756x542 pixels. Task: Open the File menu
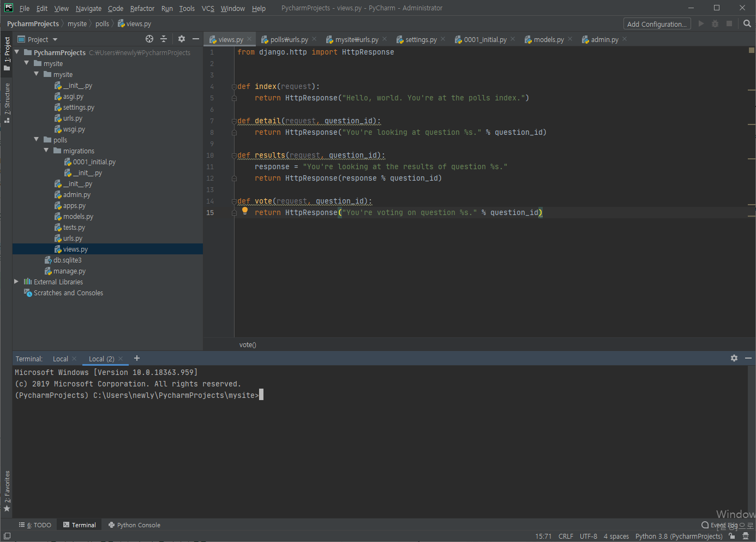pos(25,8)
